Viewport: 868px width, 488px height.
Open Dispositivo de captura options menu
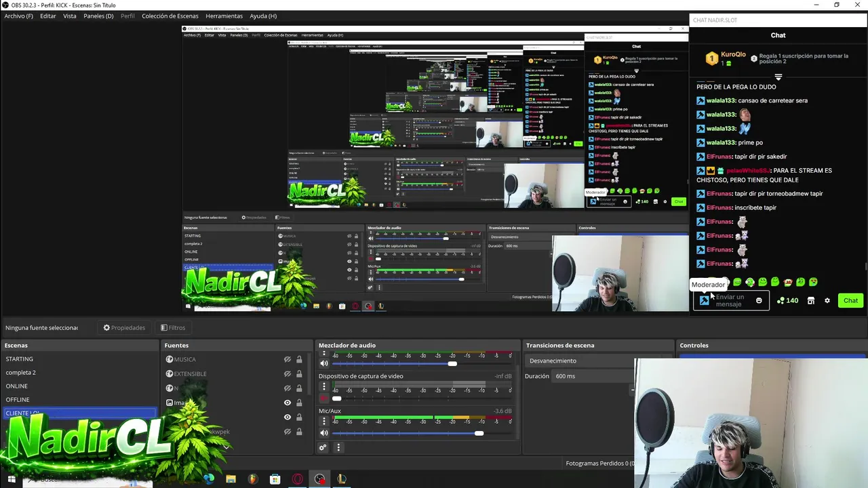click(324, 388)
